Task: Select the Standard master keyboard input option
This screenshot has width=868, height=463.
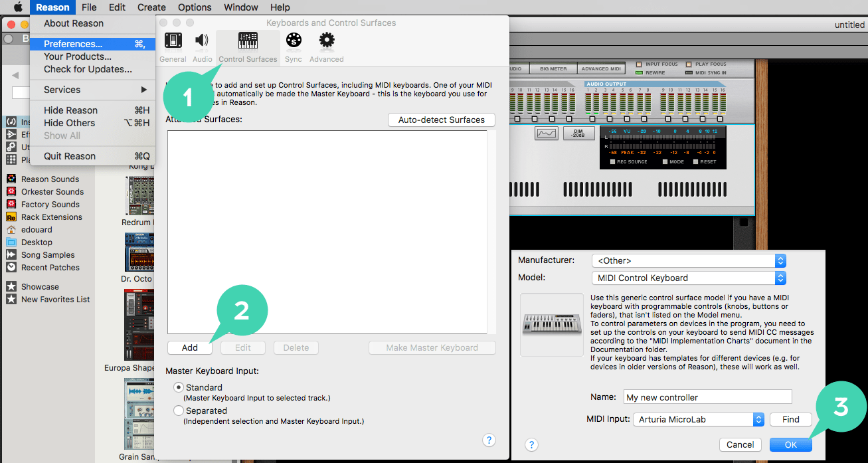Action: coord(179,387)
